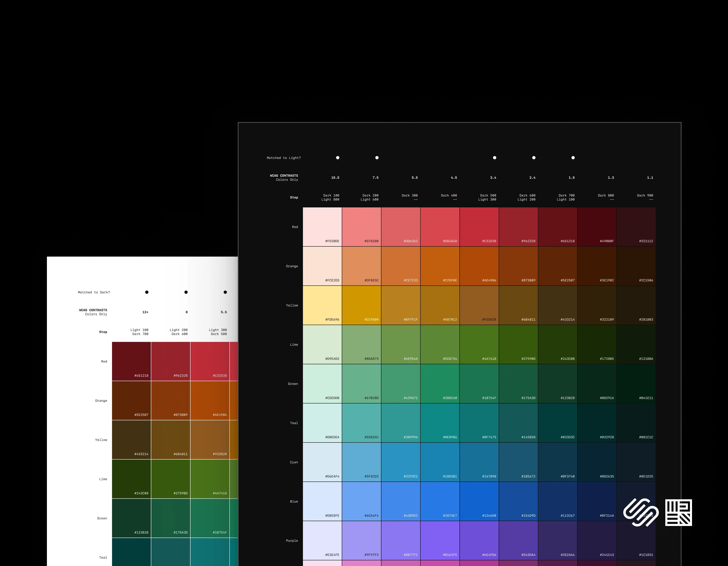Choose #175A3D swatch in the light panel
This screenshot has width=728, height=566.
pyautogui.click(x=171, y=518)
